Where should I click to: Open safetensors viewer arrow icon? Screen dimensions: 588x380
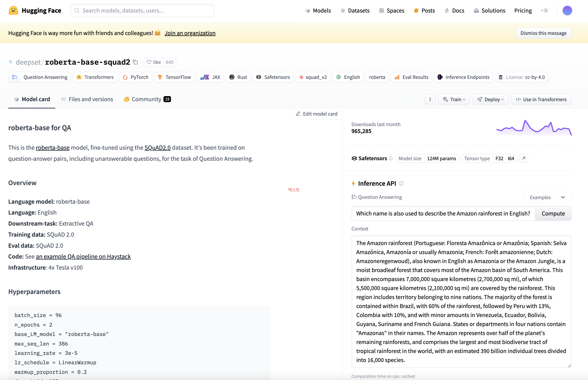523,158
